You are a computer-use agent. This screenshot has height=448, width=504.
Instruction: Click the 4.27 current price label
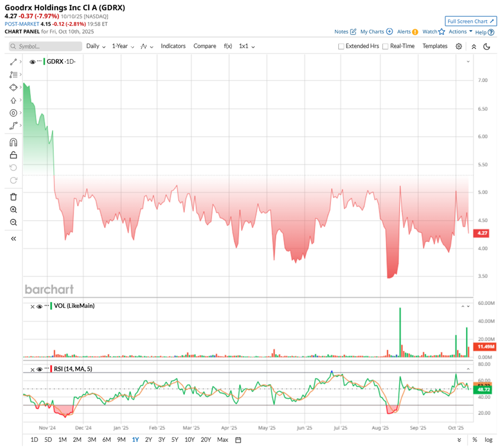(x=482, y=233)
